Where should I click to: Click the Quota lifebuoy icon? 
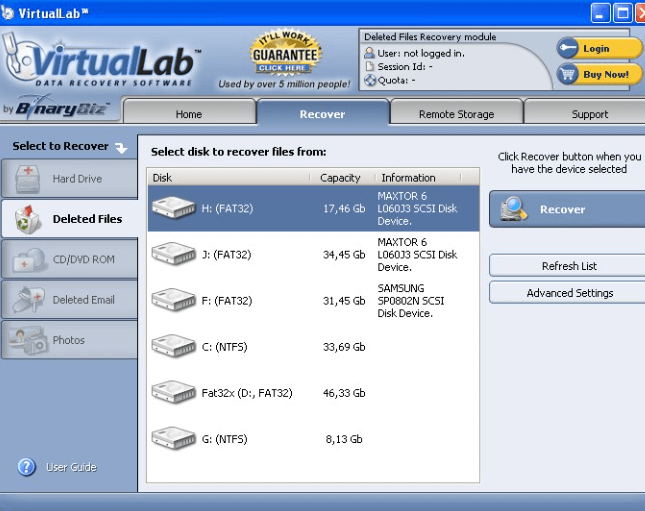[370, 80]
